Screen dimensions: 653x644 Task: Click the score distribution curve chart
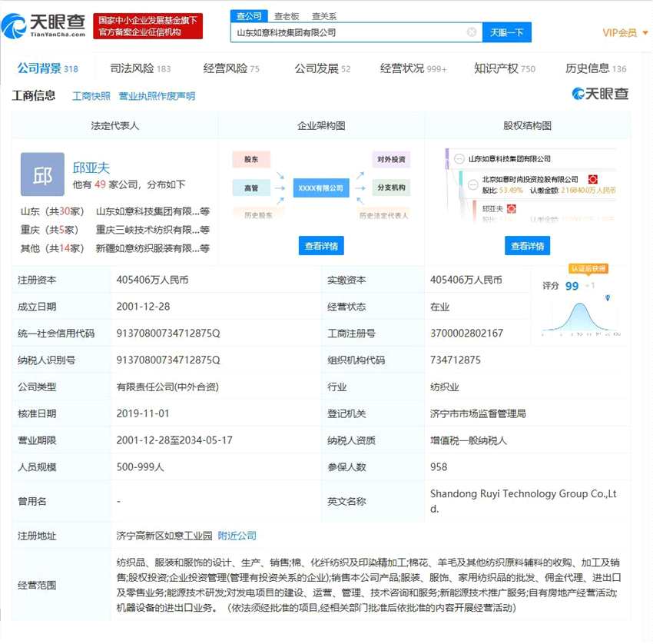(582, 319)
